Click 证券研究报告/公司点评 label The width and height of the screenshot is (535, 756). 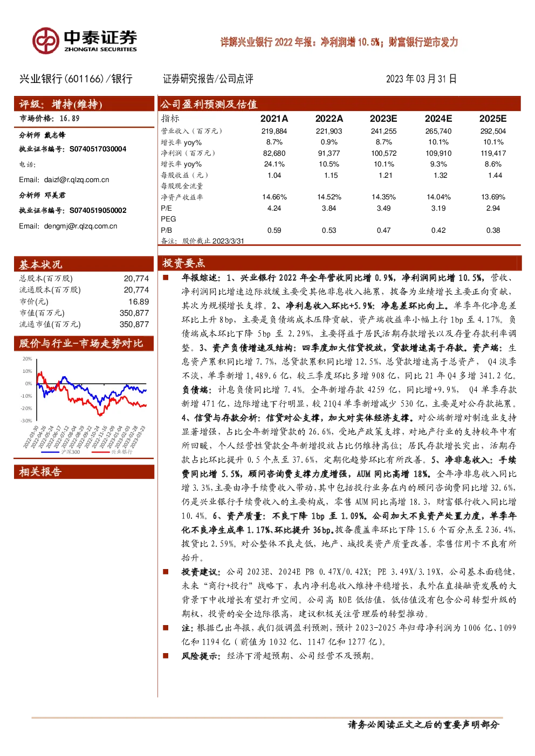click(x=208, y=79)
